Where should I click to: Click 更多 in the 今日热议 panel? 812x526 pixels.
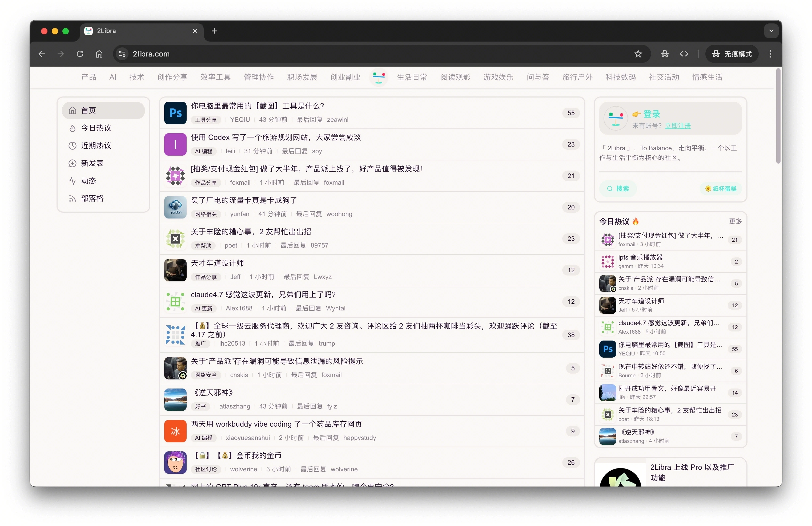[x=735, y=221]
